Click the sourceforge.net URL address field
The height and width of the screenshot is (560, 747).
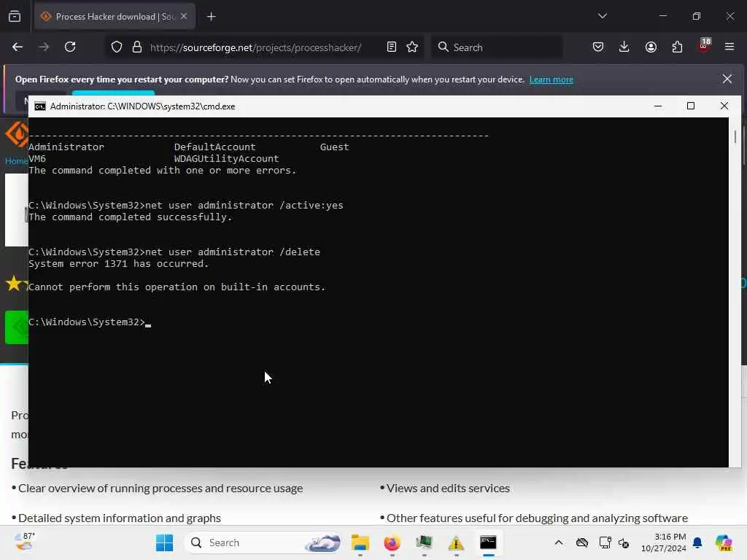(x=256, y=47)
